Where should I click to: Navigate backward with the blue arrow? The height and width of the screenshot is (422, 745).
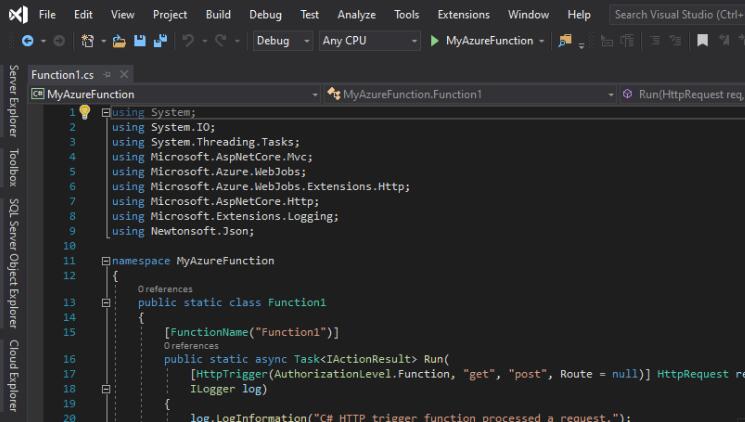28,41
